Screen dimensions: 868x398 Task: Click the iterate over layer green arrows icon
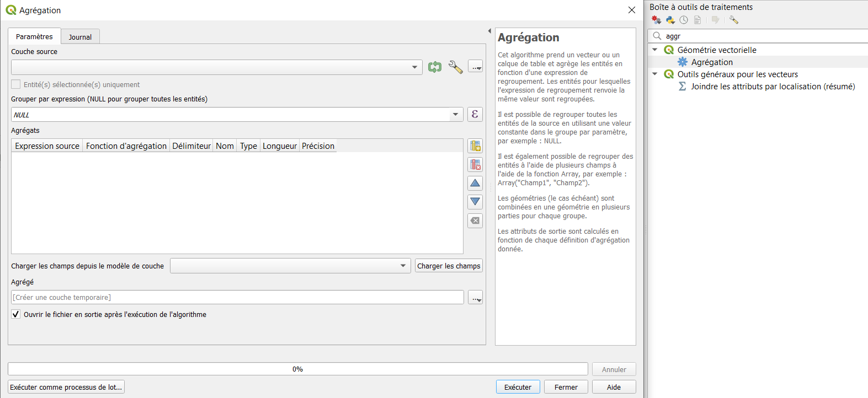point(435,67)
